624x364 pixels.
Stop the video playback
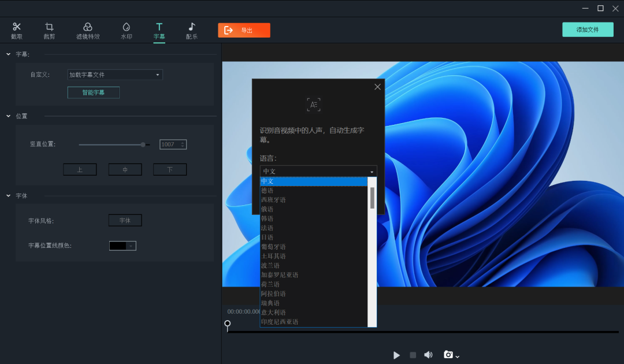[413, 355]
